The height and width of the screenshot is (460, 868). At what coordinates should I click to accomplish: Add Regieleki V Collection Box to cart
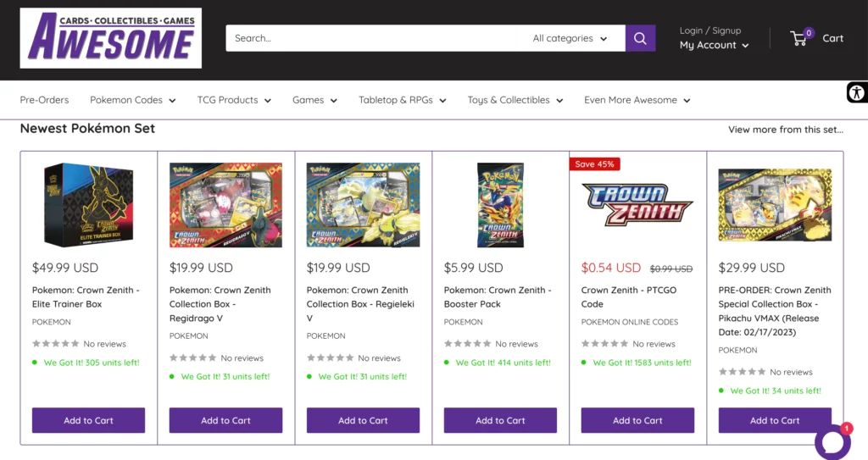(363, 421)
